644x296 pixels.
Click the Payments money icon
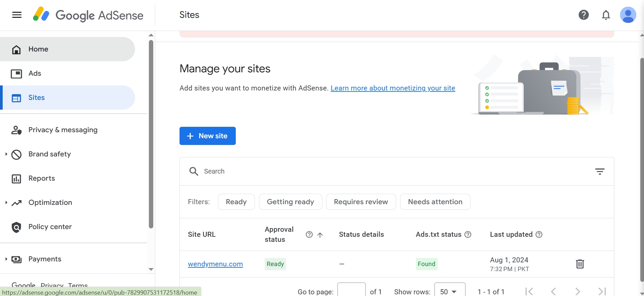pyautogui.click(x=16, y=259)
